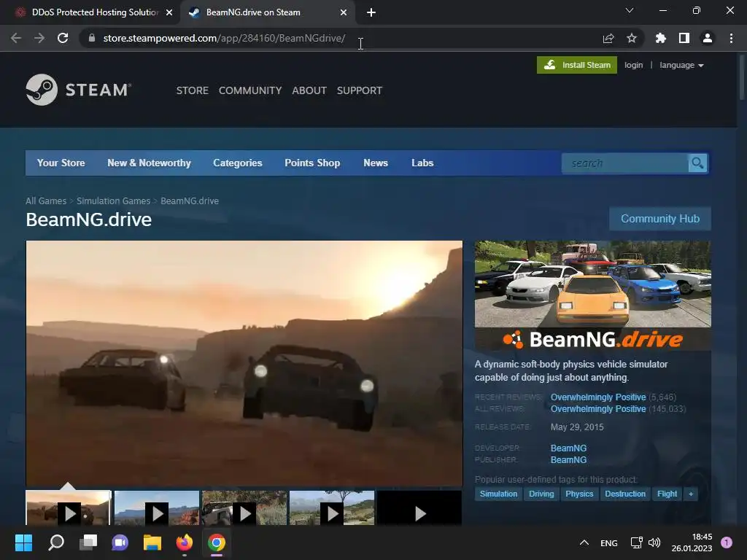Play the fifth black video thumbnail
Image resolution: width=747 pixels, height=560 pixels.
tap(419, 508)
